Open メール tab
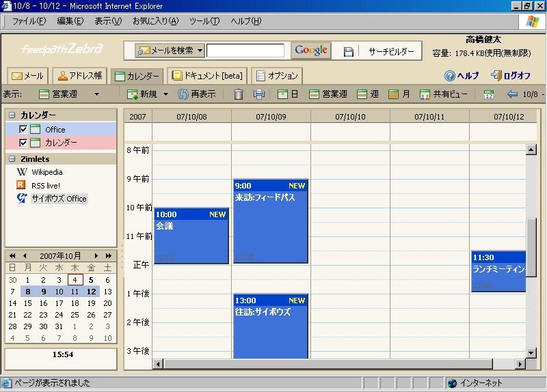Viewport: 547px width, 392px height. (x=27, y=76)
